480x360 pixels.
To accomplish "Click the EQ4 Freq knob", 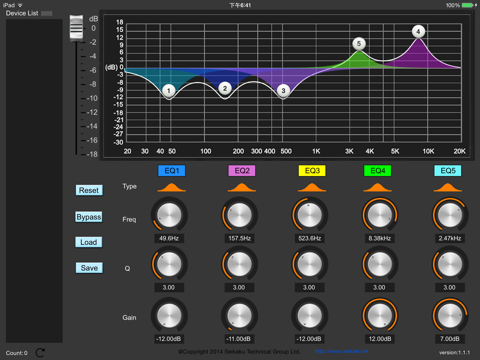I will 380,215.
